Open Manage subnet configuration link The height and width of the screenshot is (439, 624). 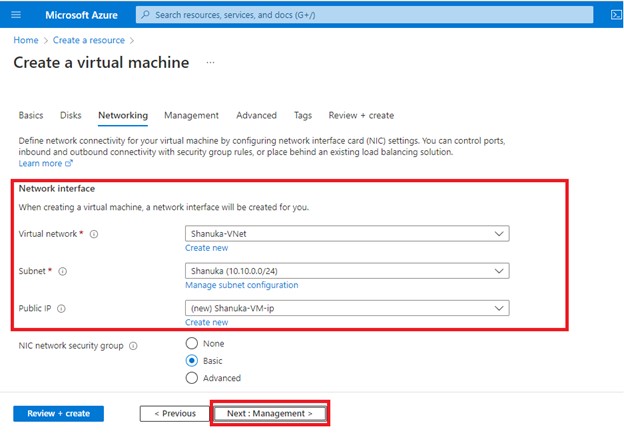[x=241, y=285]
